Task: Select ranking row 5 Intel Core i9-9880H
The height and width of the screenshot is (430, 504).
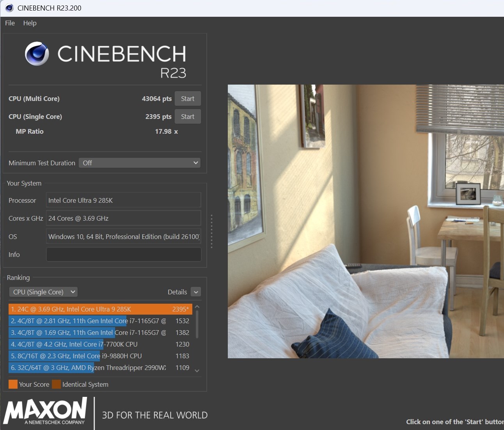Action: pos(100,356)
